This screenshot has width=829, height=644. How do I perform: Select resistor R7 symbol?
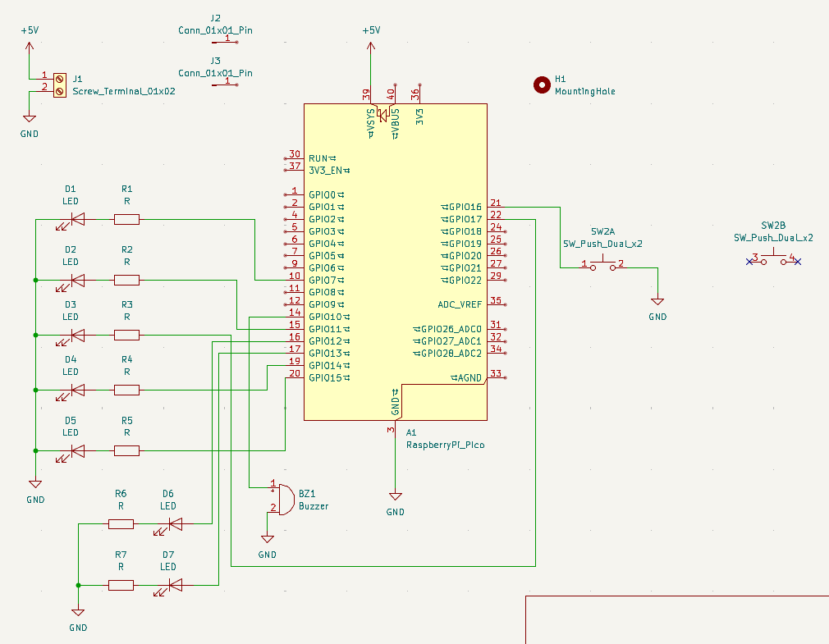[121, 585]
